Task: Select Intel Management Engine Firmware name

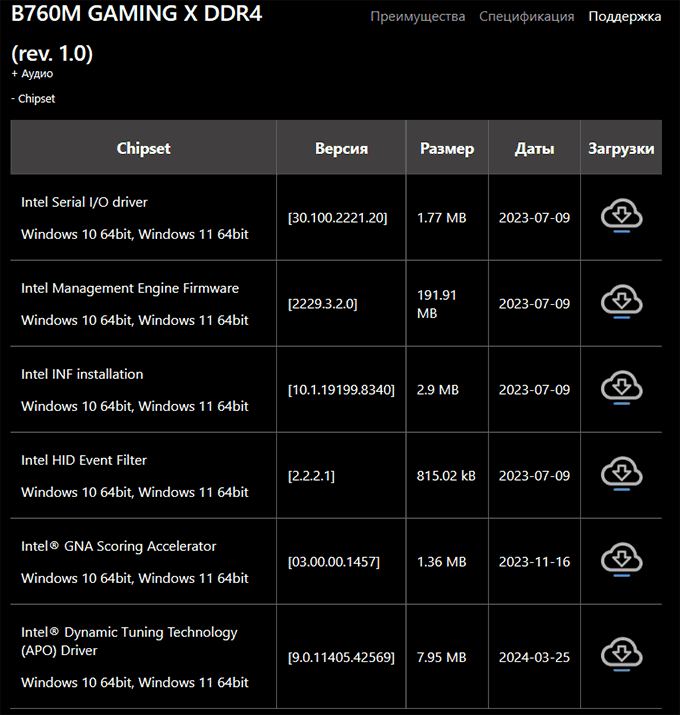Action: click(x=130, y=288)
